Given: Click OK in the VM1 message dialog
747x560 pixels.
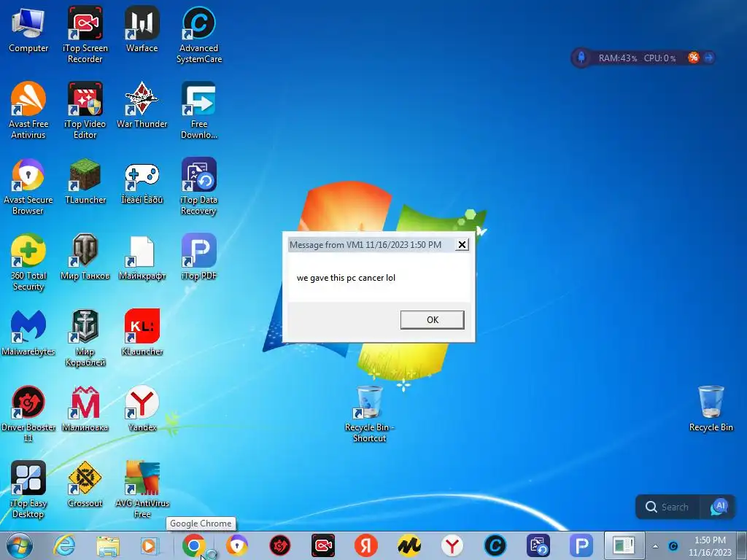Looking at the screenshot, I should (x=432, y=319).
